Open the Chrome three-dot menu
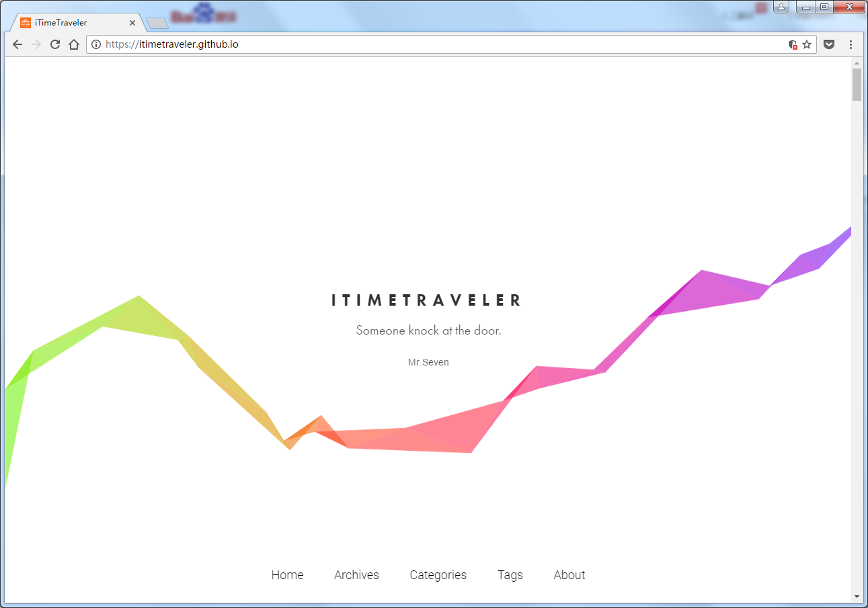 [x=851, y=44]
